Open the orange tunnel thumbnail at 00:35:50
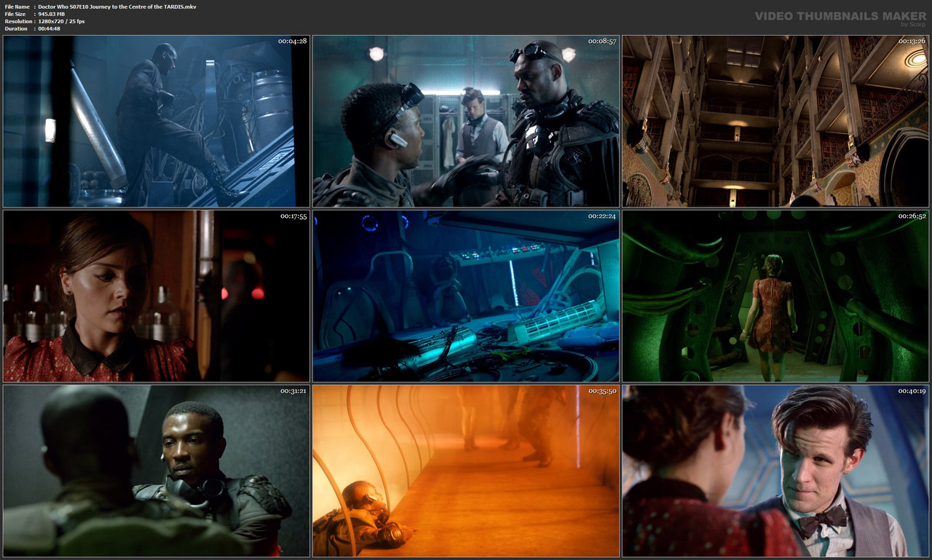 [466, 470]
